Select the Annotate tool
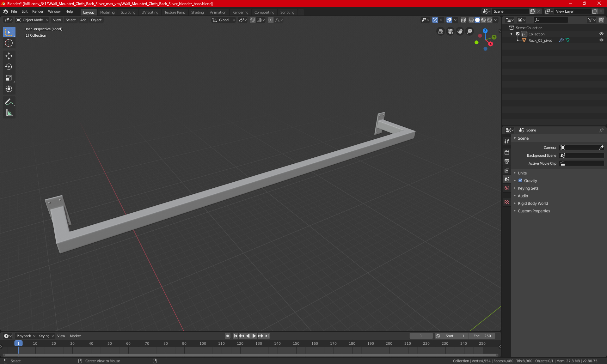Viewport: 607px width, 364px height. pos(9,102)
